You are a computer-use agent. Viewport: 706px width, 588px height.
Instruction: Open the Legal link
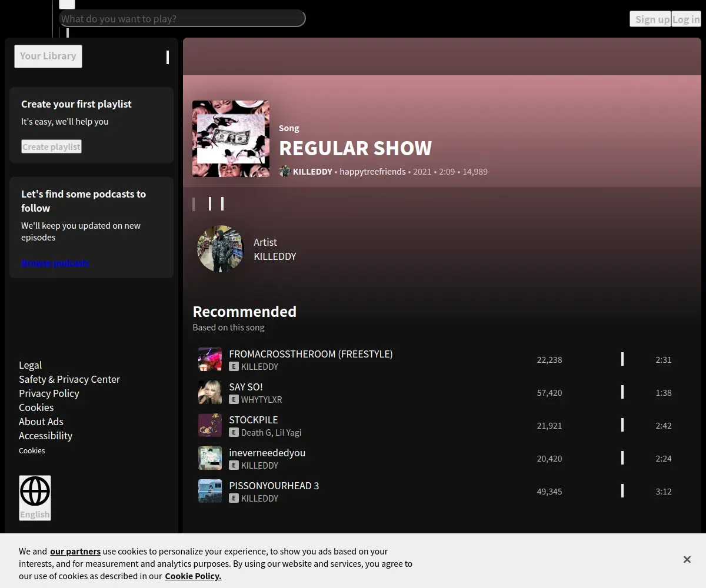pos(31,365)
